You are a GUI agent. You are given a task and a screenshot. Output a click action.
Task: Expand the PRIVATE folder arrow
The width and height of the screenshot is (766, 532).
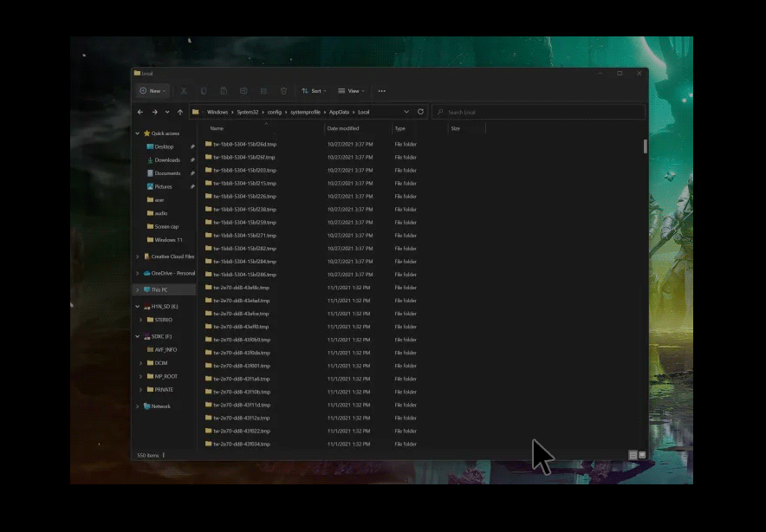[x=140, y=390]
